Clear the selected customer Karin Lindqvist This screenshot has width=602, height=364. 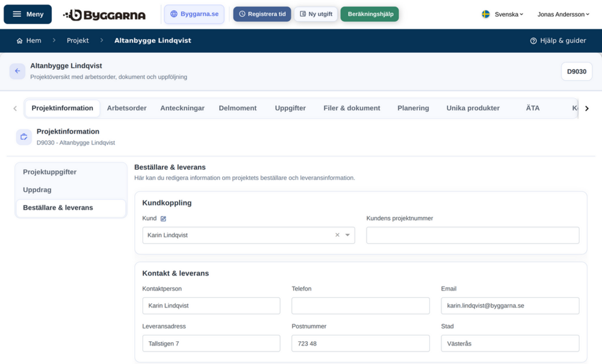(x=337, y=235)
